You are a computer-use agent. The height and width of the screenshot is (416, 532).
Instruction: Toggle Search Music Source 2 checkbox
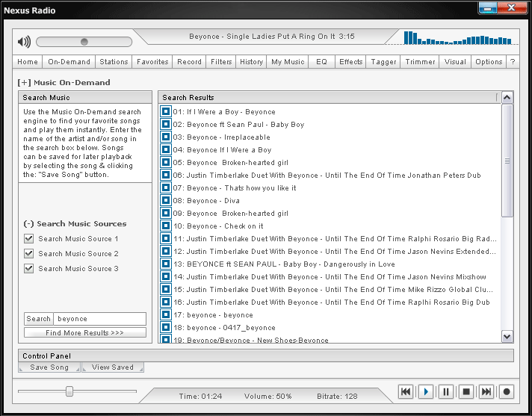(x=29, y=254)
